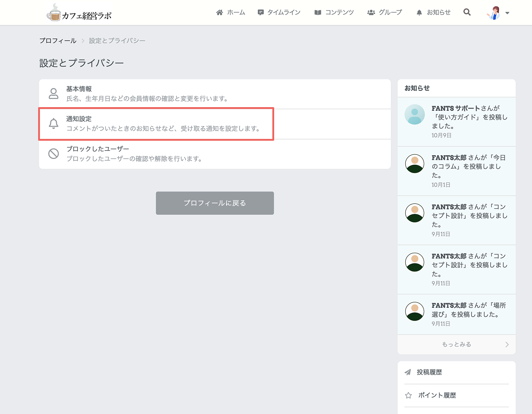The width and height of the screenshot is (532, 414).
Task: Open the タイムライン menu item
Action: tap(279, 13)
